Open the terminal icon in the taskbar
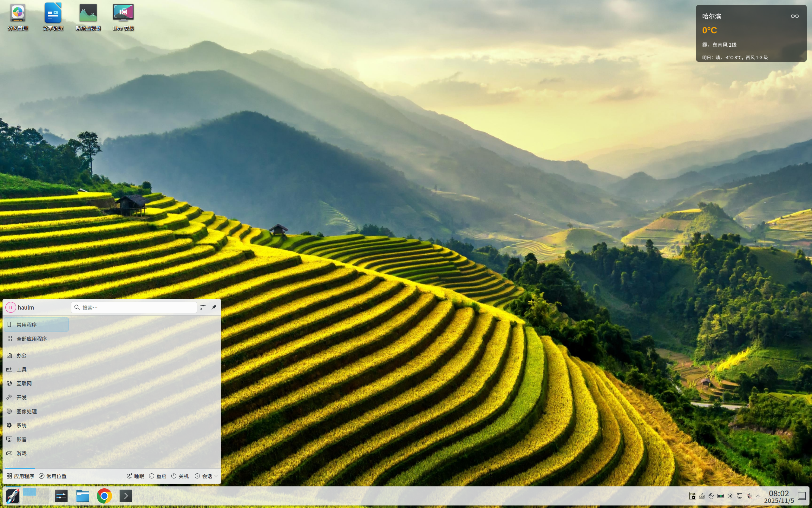The width and height of the screenshot is (812, 508). coord(126,496)
